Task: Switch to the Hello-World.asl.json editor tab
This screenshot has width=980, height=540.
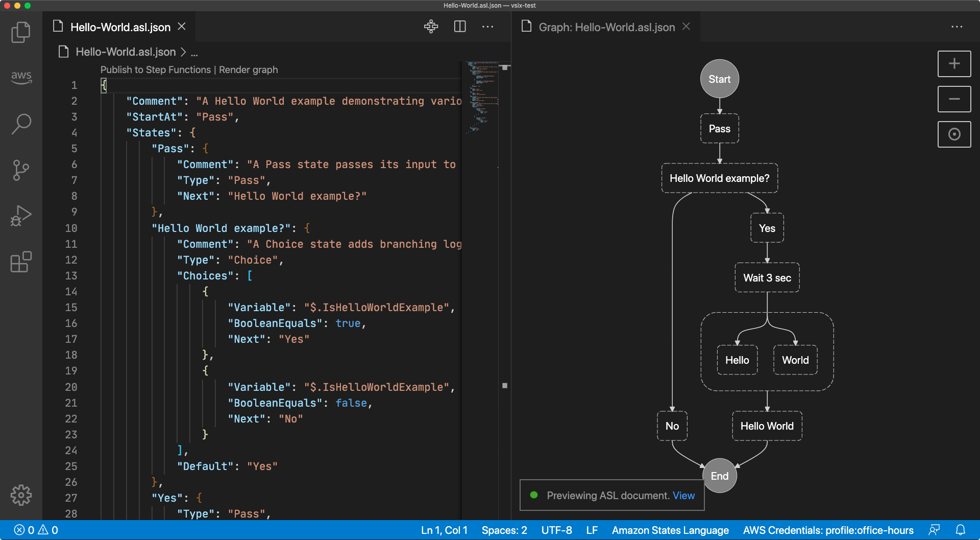Action: [120, 27]
